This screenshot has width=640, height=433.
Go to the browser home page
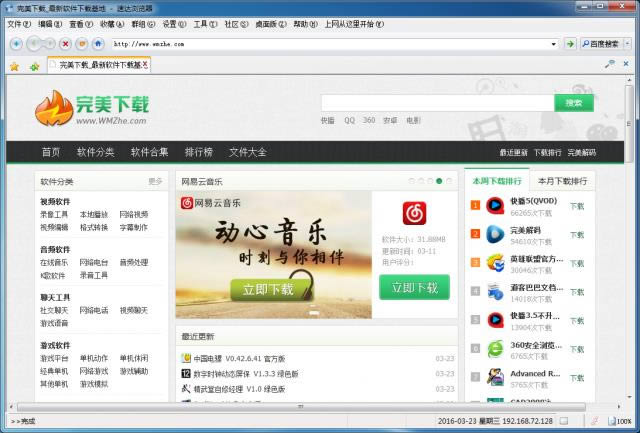point(98,44)
